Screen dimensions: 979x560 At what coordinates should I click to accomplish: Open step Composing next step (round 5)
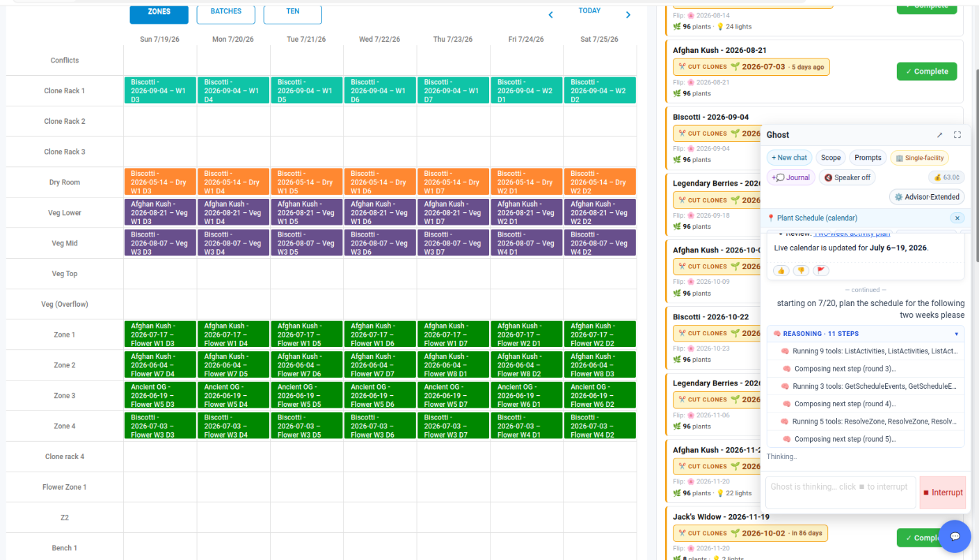click(866, 439)
